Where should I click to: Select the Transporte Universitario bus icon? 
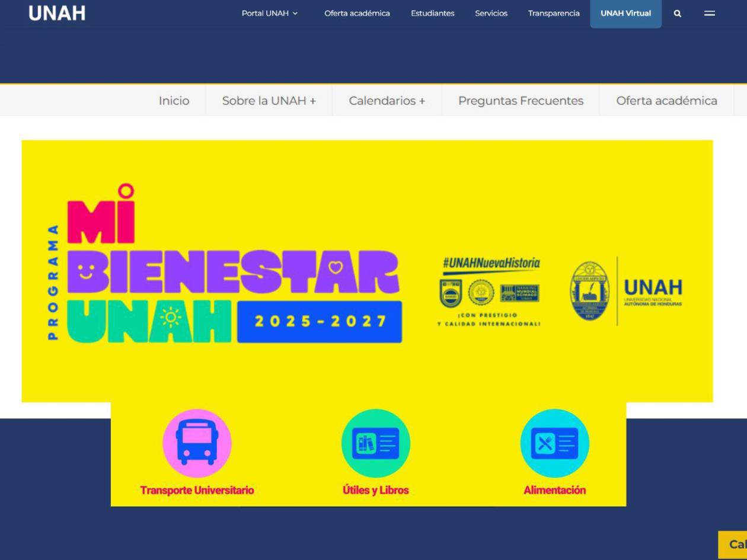197,443
